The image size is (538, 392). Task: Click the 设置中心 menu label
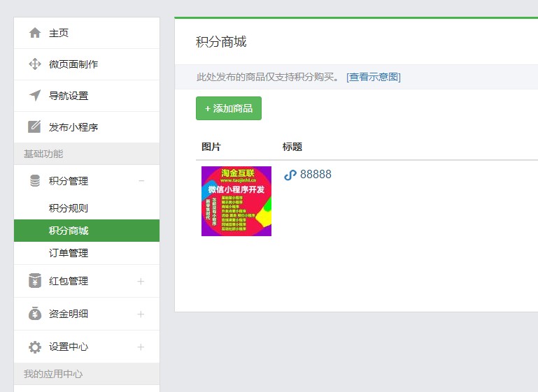pos(69,347)
